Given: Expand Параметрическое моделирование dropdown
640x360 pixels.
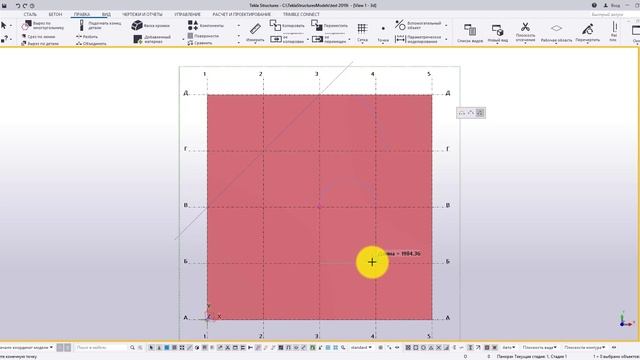Looking at the screenshot, I should click(446, 40).
